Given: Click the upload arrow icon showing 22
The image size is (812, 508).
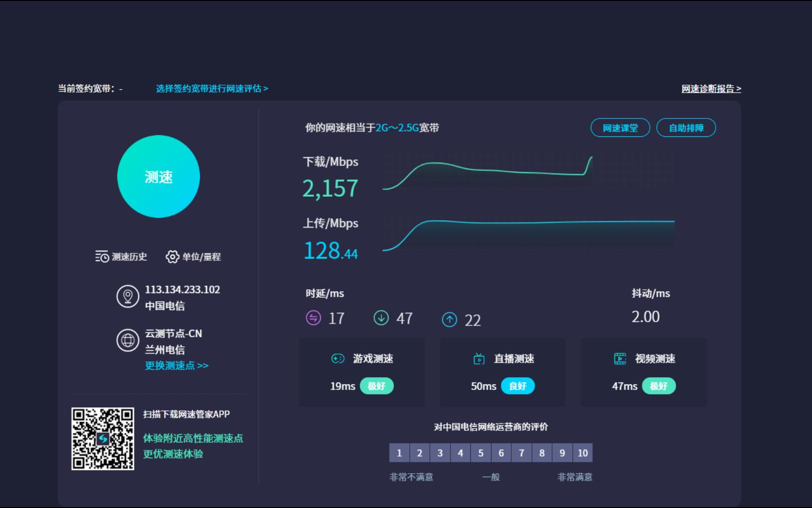Looking at the screenshot, I should (449, 319).
